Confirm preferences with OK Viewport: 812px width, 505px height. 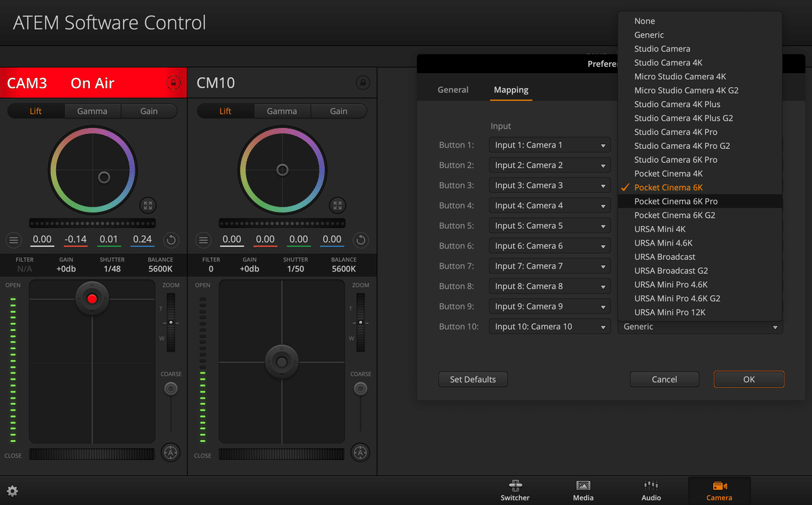pyautogui.click(x=749, y=379)
